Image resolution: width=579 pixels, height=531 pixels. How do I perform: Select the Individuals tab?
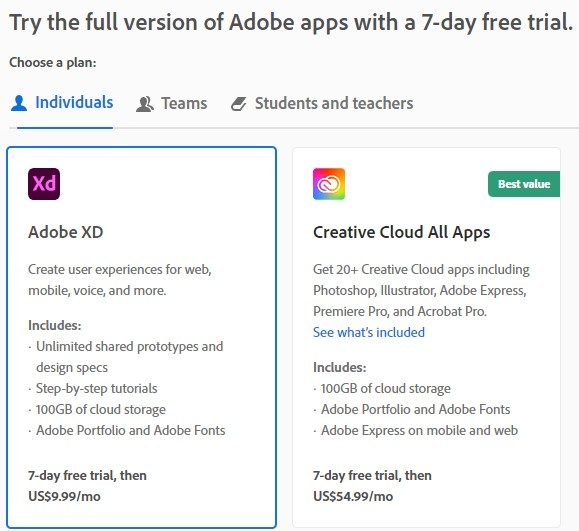pyautogui.click(x=62, y=103)
